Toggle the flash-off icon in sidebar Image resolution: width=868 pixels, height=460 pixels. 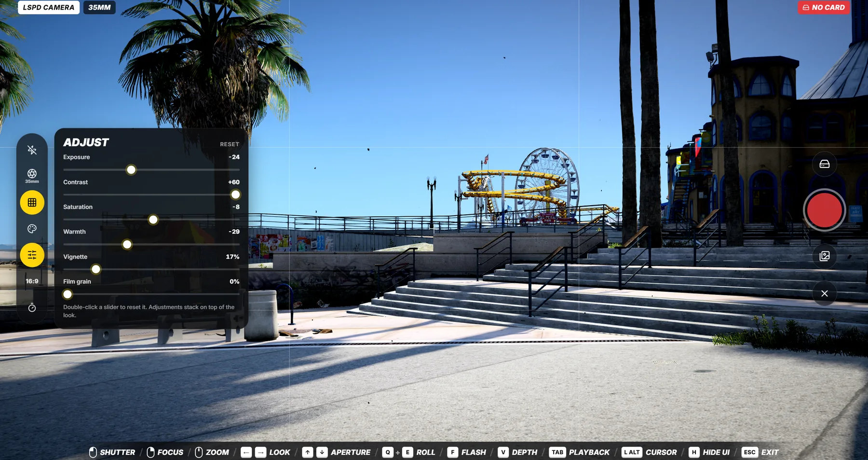pos(32,150)
